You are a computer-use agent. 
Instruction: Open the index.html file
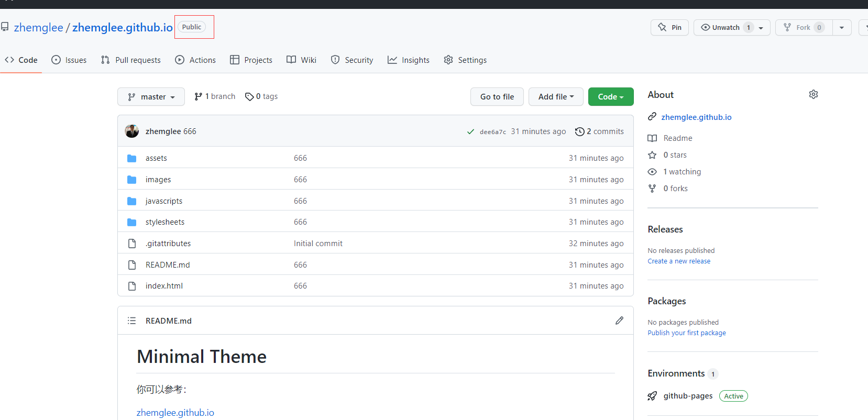pos(164,286)
